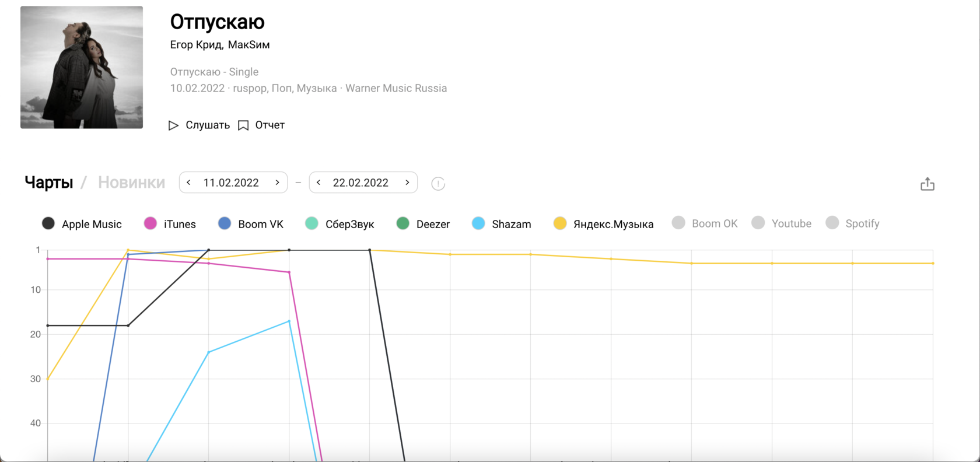980x462 pixels.
Task: Hide the Boom VK chart line
Action: (251, 224)
